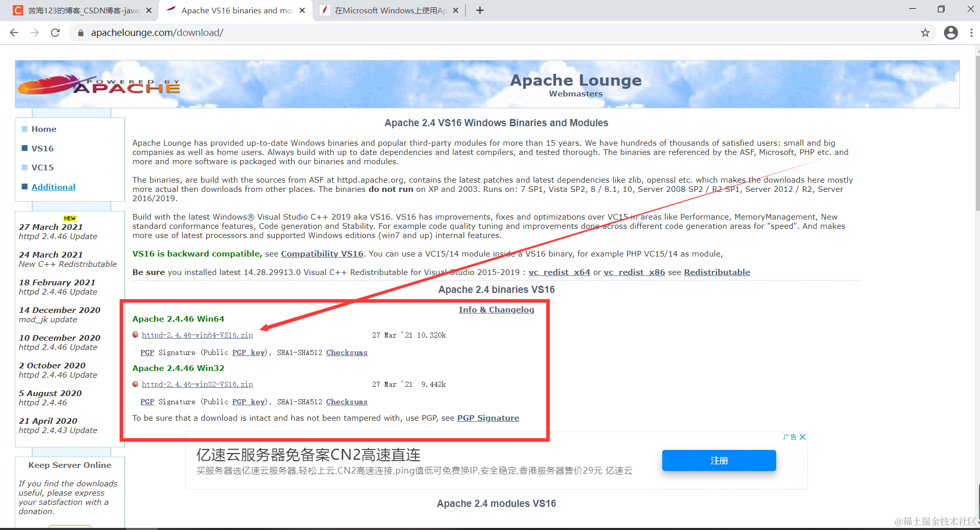Open the Info & Changelog link
The image size is (980, 530).
point(496,310)
